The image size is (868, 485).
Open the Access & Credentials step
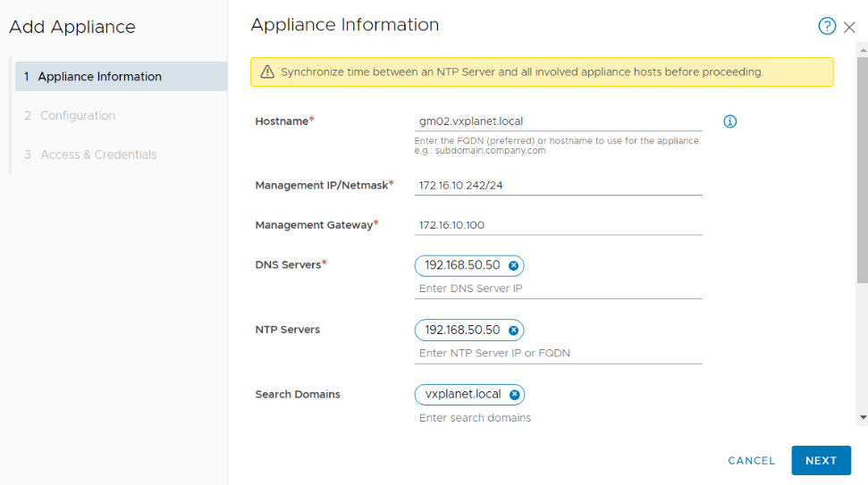tap(98, 155)
